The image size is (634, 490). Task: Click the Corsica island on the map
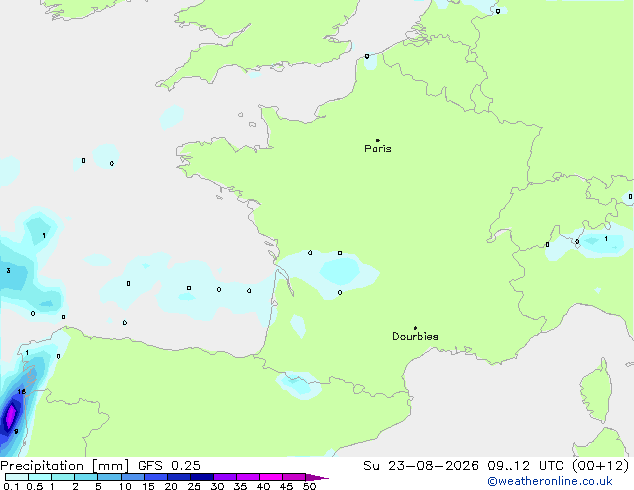click(x=597, y=391)
